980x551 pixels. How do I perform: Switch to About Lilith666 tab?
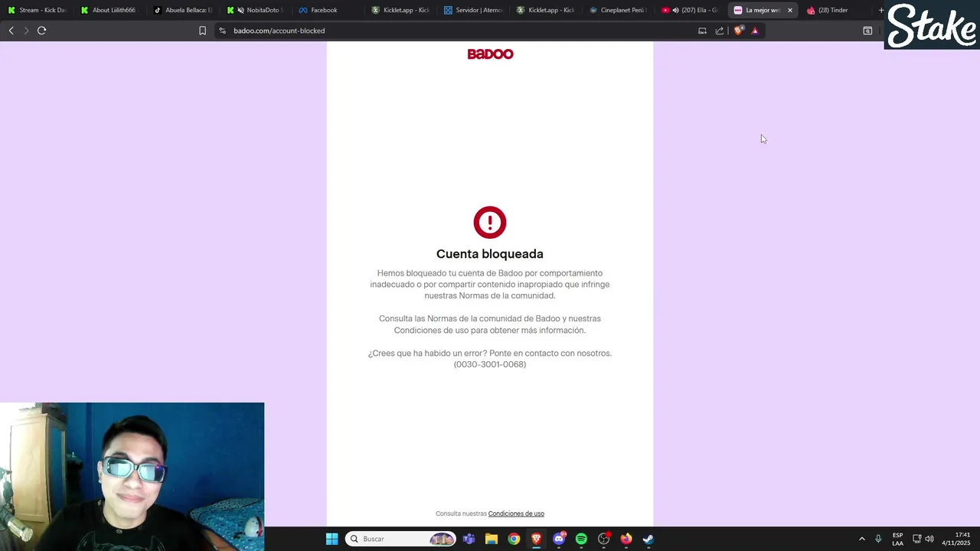[109, 10]
